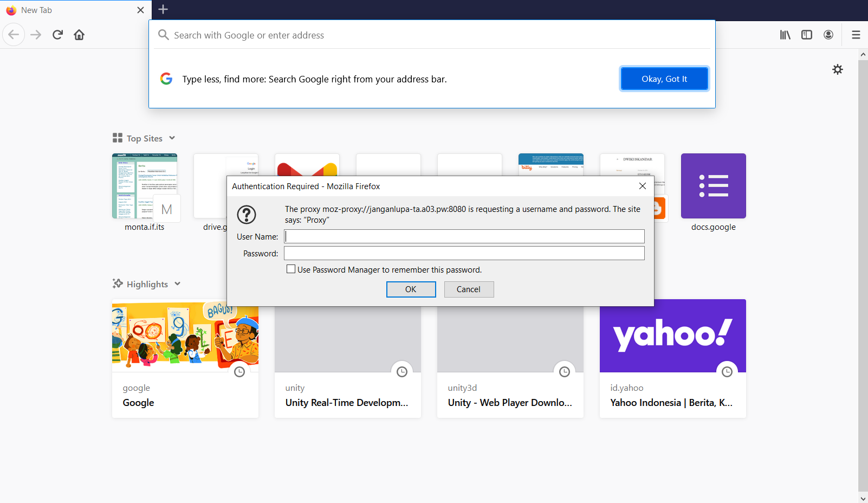Click history clock icon on unity card
This screenshot has height=503, width=868.
402,372
